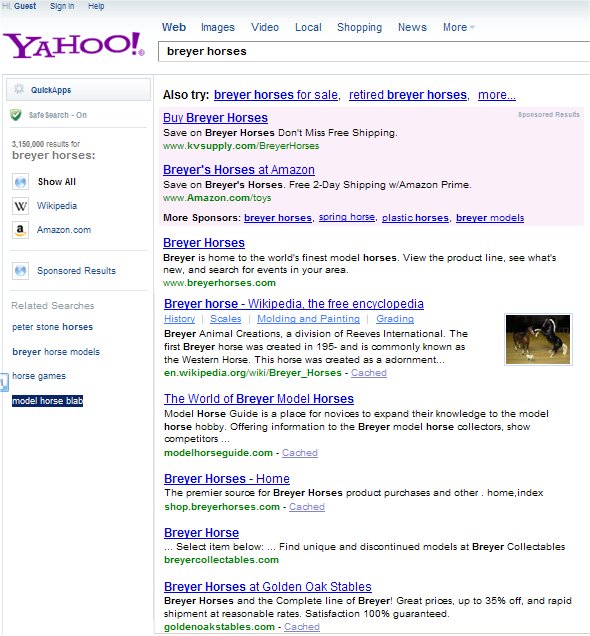The height and width of the screenshot is (636, 590).
Task: Click the modelhorseguide.com URL text
Action: 218,453
